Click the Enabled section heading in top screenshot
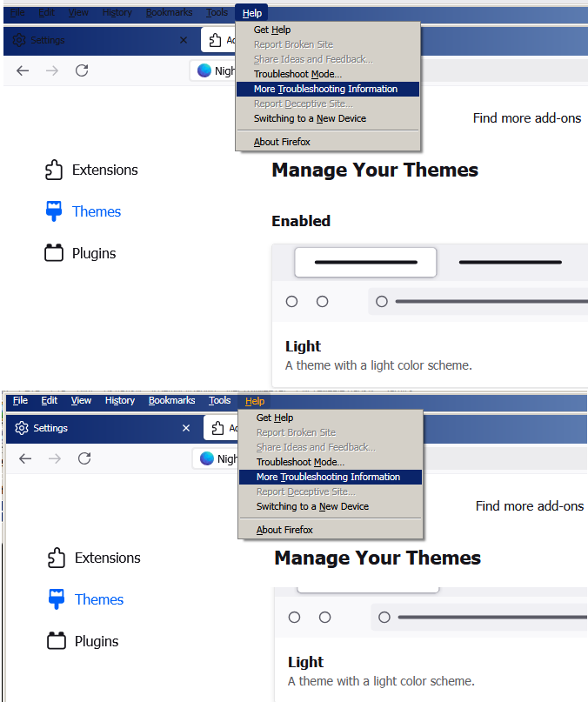 301,221
